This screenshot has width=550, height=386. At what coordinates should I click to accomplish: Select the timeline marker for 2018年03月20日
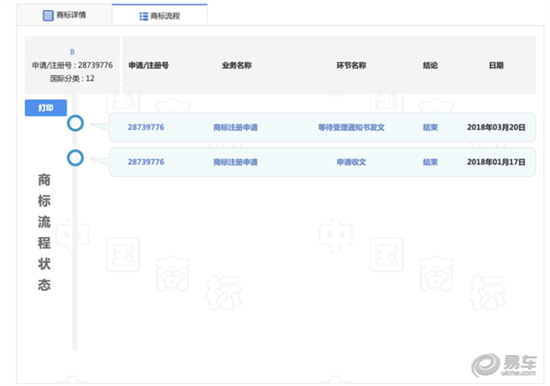[75, 124]
